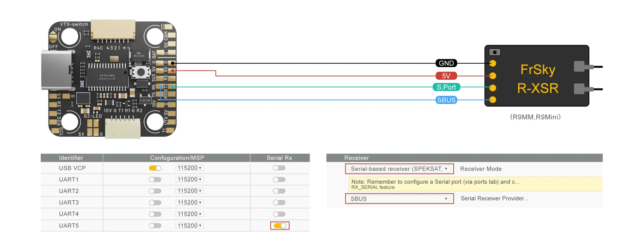Expand the UART2 baud rate dropdown
Viewport: 644px width, 251px height.
190,191
